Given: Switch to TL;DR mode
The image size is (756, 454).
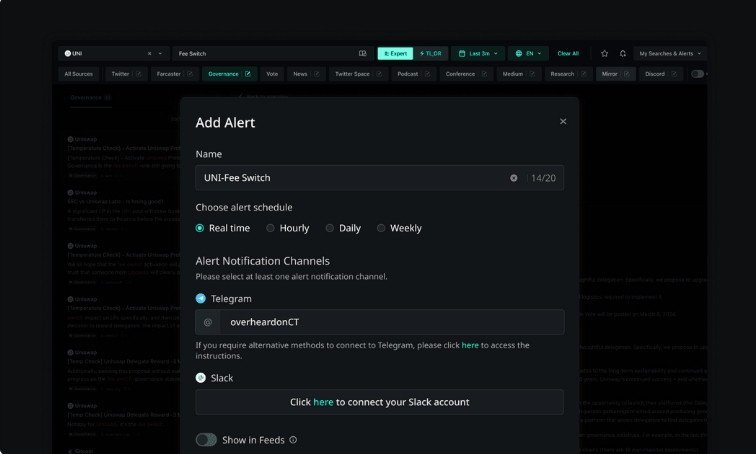Looking at the screenshot, I should (x=431, y=53).
